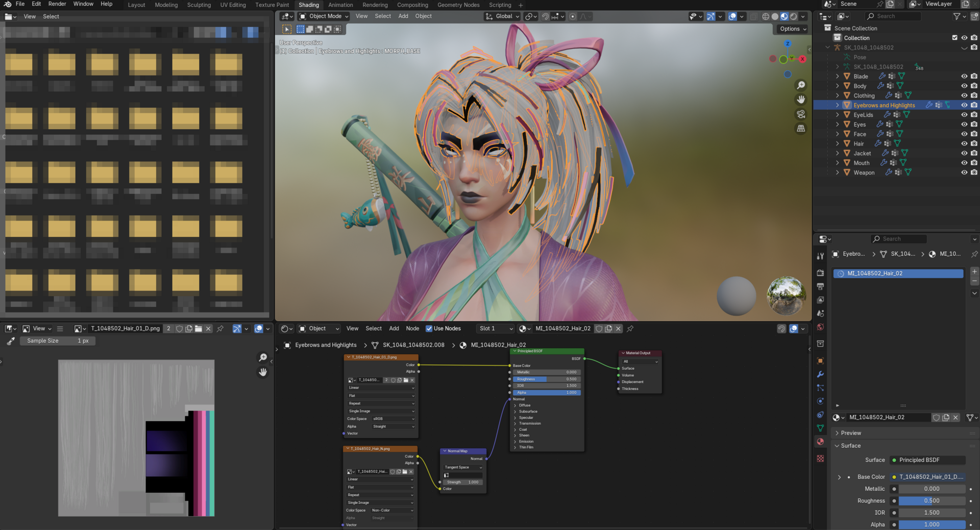Hide the Clothing object in viewport
This screenshot has height=530, width=980.
[x=964, y=95]
